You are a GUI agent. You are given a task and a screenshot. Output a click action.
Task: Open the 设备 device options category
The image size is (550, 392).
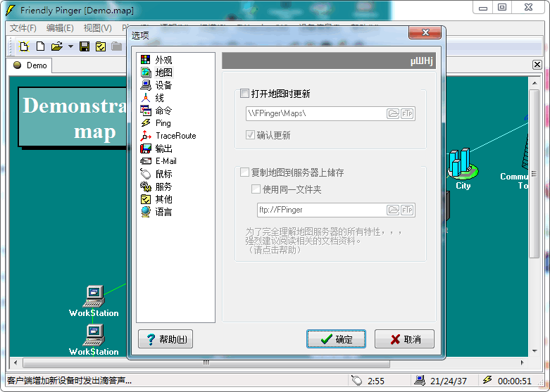(x=156, y=85)
